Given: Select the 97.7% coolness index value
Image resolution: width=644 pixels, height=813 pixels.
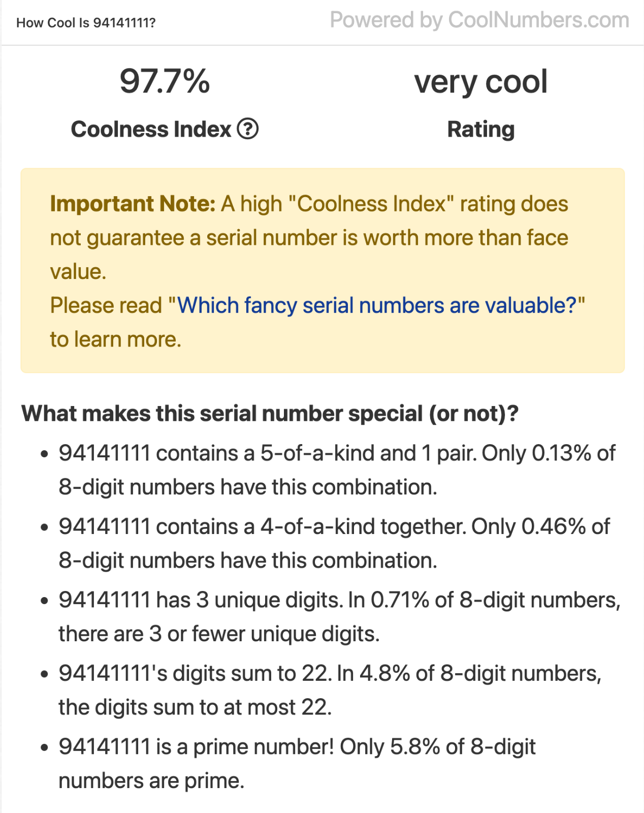Looking at the screenshot, I should [x=165, y=81].
